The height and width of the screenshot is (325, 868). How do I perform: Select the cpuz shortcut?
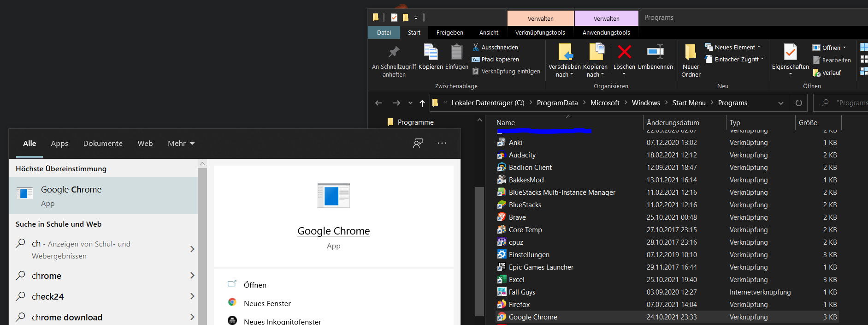[516, 242]
